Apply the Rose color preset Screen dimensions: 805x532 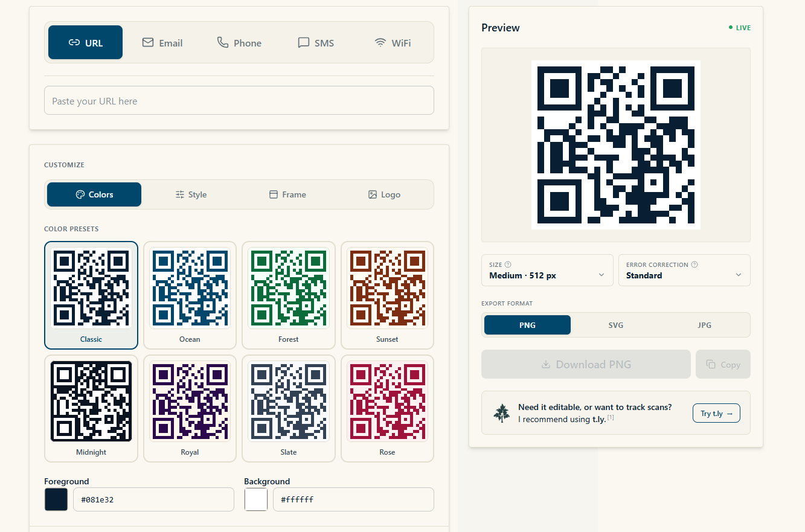tap(387, 408)
